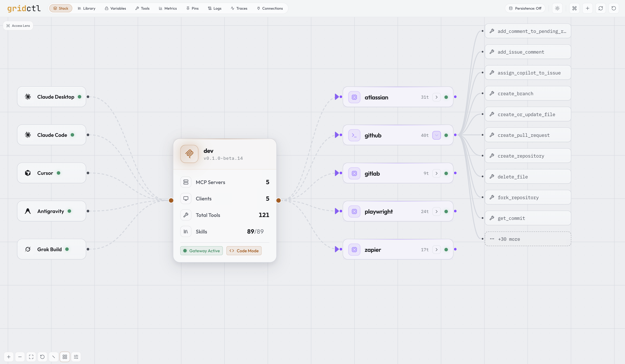Viewport: 625px width, 364px height.
Task: Click the MCP Servers row icon
Action: coord(186,182)
